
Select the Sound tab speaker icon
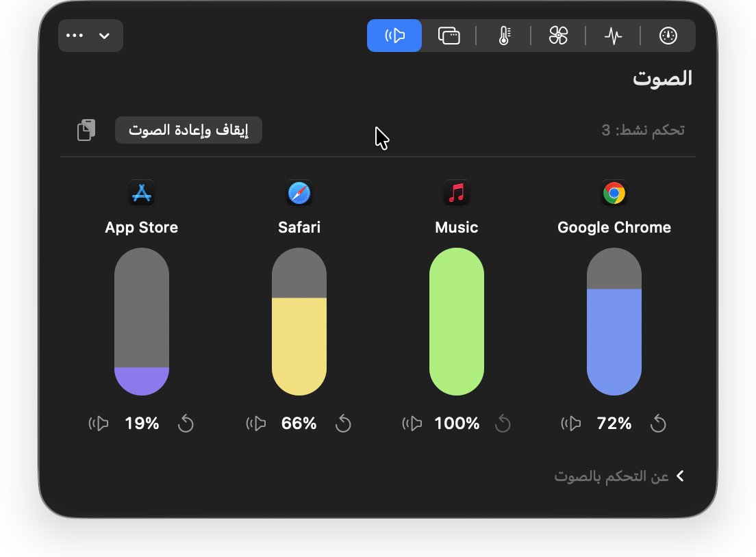[x=394, y=36]
